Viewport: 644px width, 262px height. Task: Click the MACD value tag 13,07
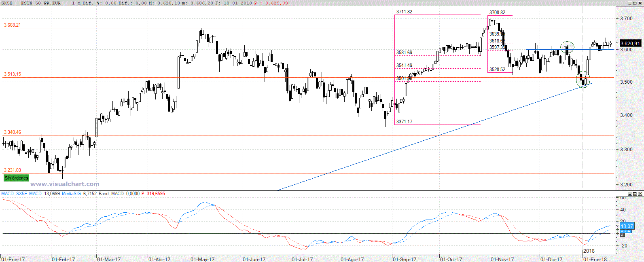[x=627, y=226]
